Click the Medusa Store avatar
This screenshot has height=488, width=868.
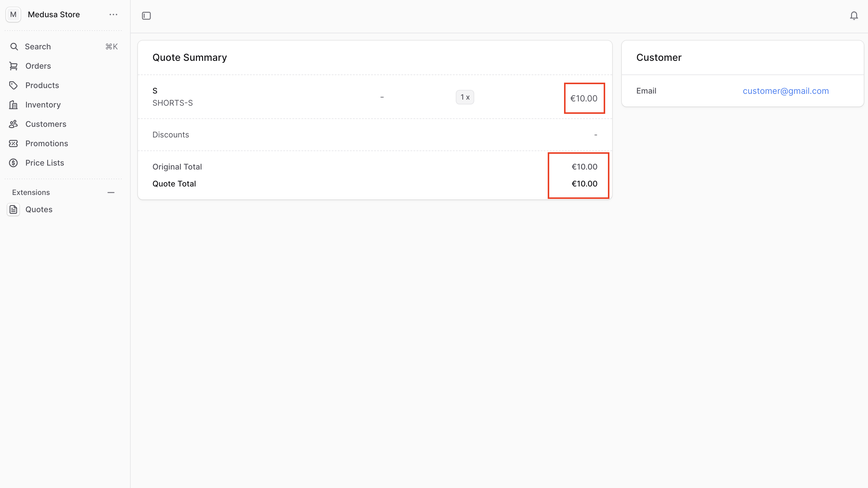[x=14, y=15]
